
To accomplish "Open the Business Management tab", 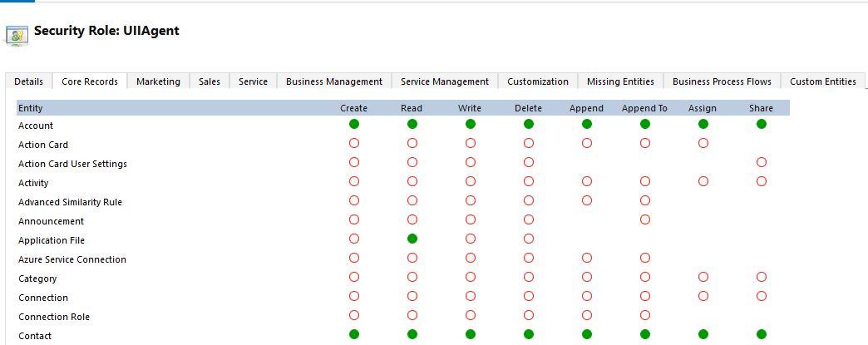I will click(334, 81).
